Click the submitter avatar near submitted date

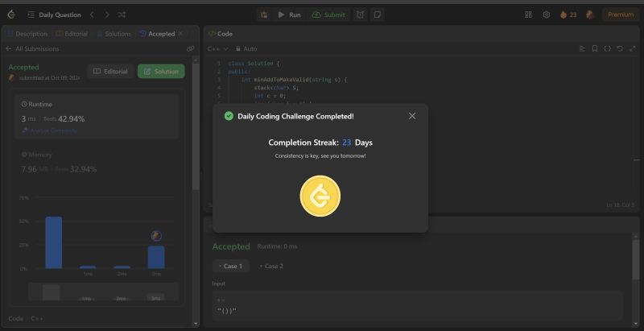[x=12, y=77]
